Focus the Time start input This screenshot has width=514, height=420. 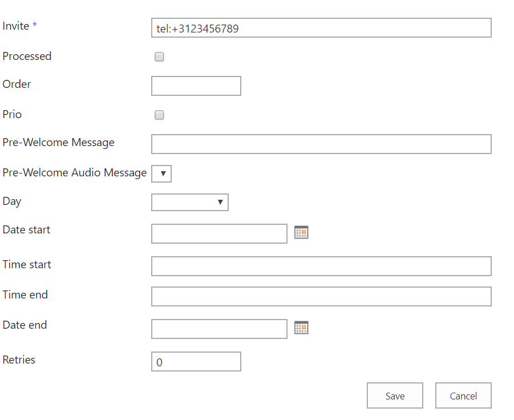[321, 266]
